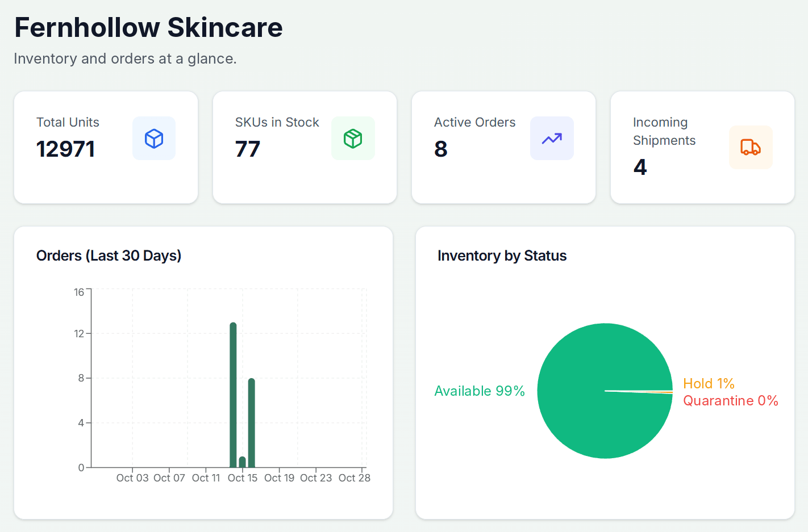The height and width of the screenshot is (532, 808).
Task: Click the "Oct 11" x-axis label
Action: [x=206, y=478]
